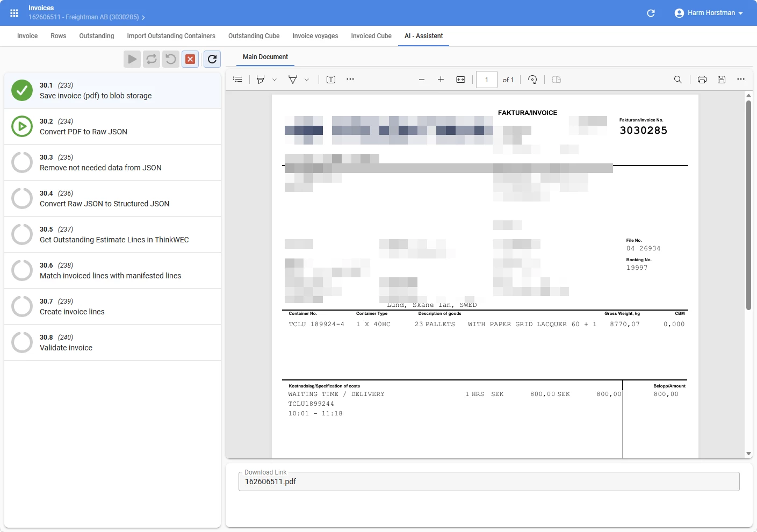
Task: Click the PDF viewer vertical scrollbar
Action: click(748, 205)
